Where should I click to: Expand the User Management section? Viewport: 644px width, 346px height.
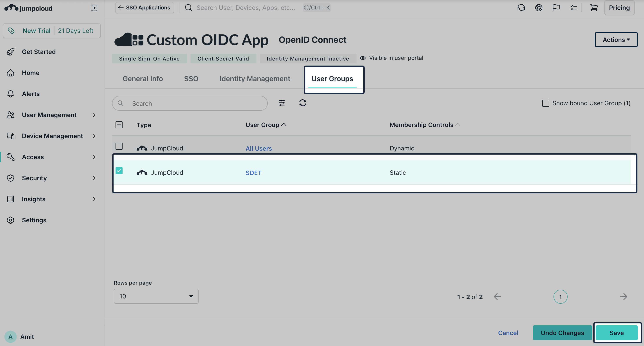(49, 115)
